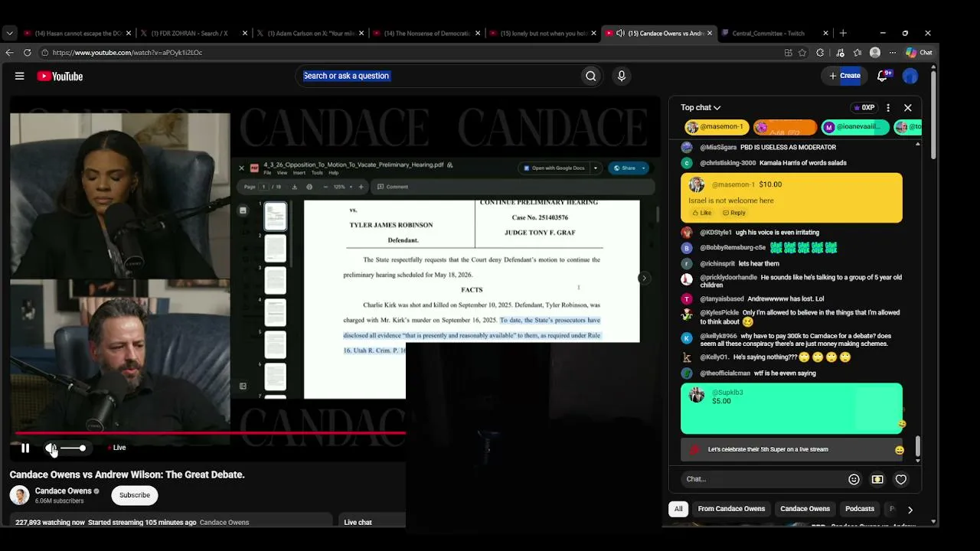This screenshot has height=551, width=980.
Task: Go back with browser back arrow
Action: 9,53
